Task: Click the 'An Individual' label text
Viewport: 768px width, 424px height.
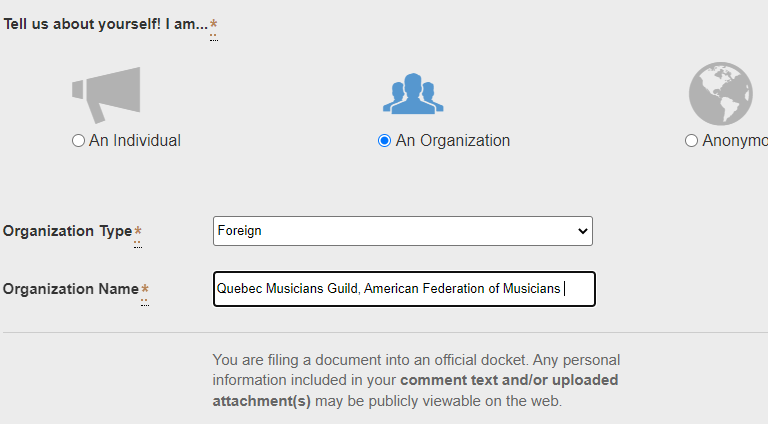Action: (x=135, y=141)
